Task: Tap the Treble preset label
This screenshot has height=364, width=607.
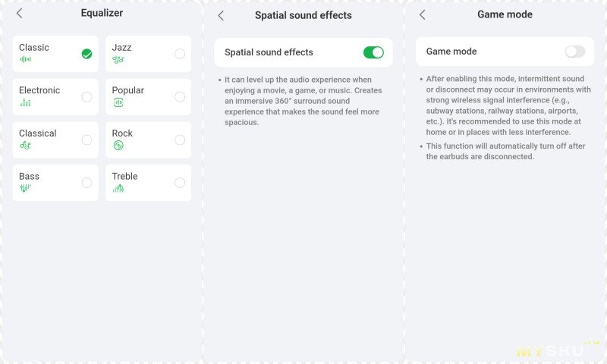Action: click(125, 176)
